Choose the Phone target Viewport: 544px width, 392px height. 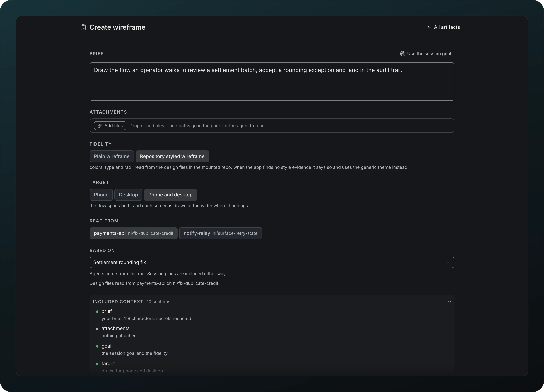point(101,195)
